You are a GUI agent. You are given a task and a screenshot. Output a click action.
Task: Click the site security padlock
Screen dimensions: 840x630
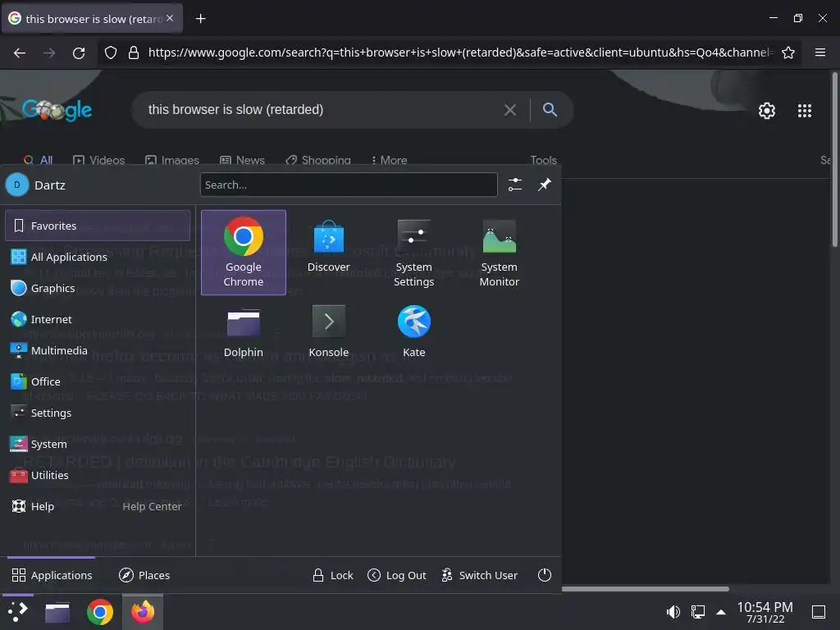click(x=134, y=52)
